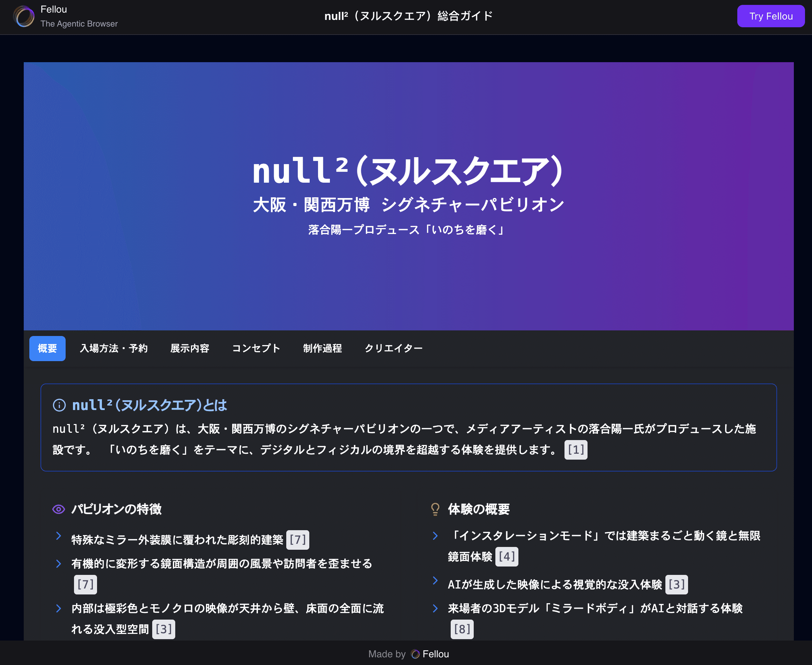Click the eye icon beside パビリオンの特徴
This screenshot has height=665, width=812.
point(59,509)
